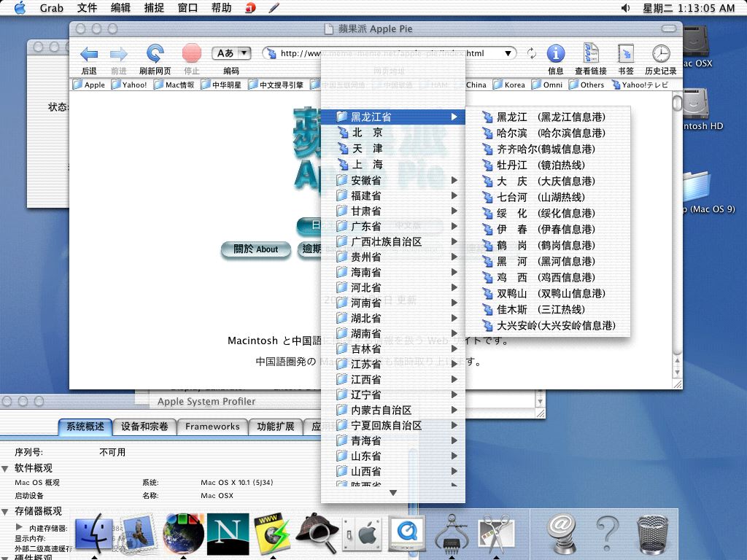
Task: Click the Reload page icon
Action: tap(155, 54)
